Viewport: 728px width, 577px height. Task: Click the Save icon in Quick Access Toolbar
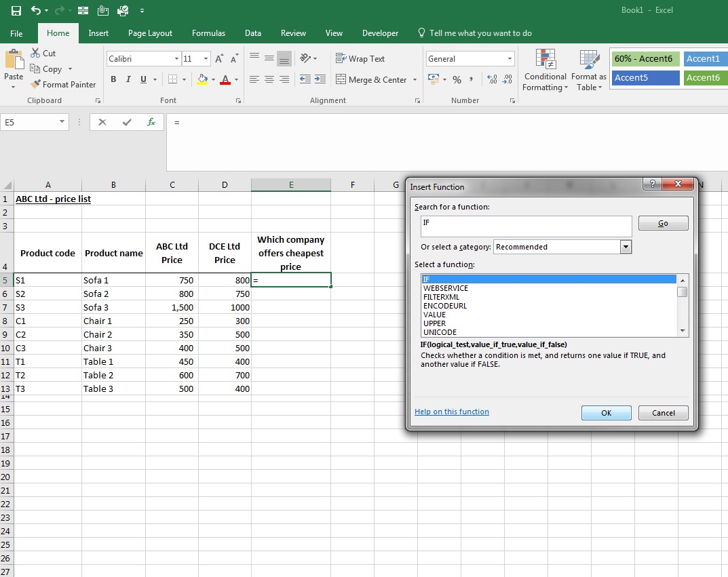16,11
